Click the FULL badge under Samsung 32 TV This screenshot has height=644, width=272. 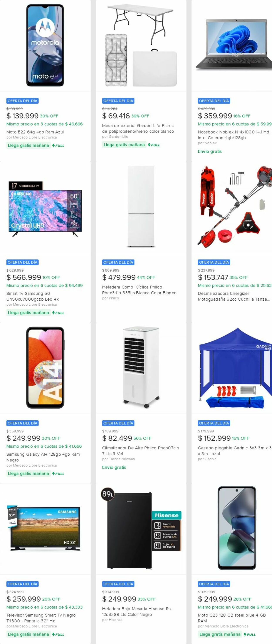pyautogui.click(x=58, y=634)
